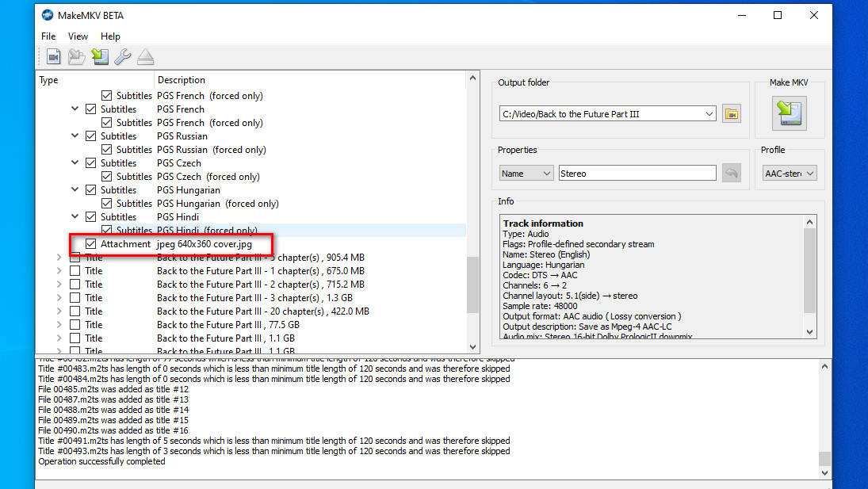
Task: Click the Info panel scrollbar thumb
Action: (810, 271)
